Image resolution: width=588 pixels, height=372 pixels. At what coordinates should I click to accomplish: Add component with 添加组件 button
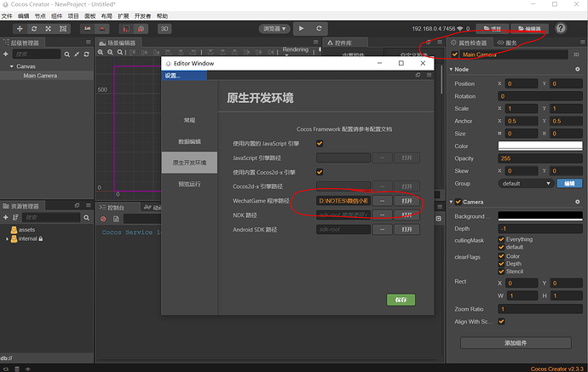pyautogui.click(x=516, y=343)
